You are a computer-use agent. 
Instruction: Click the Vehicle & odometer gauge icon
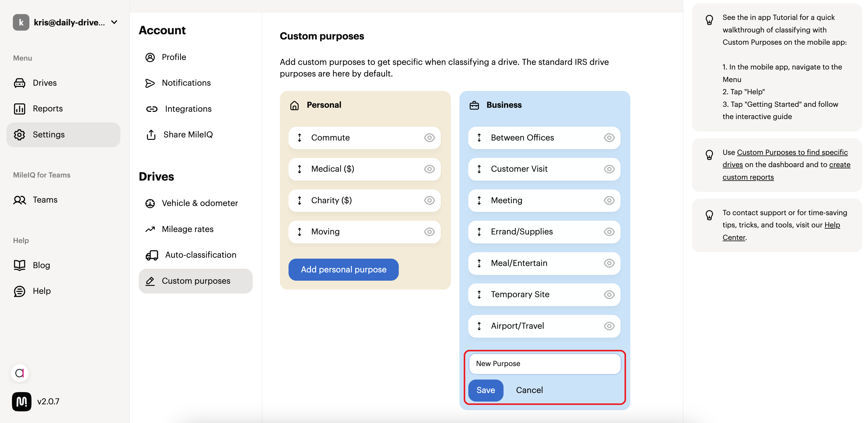tap(150, 204)
